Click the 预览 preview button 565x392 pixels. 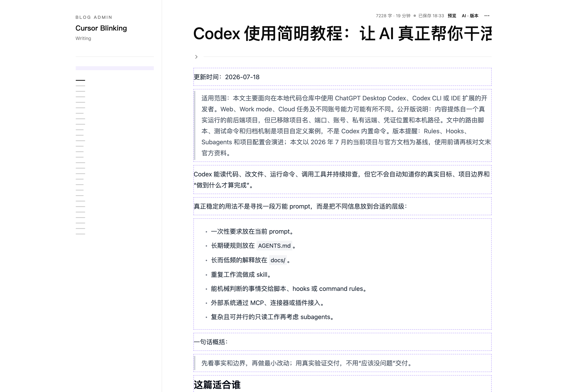452,16
